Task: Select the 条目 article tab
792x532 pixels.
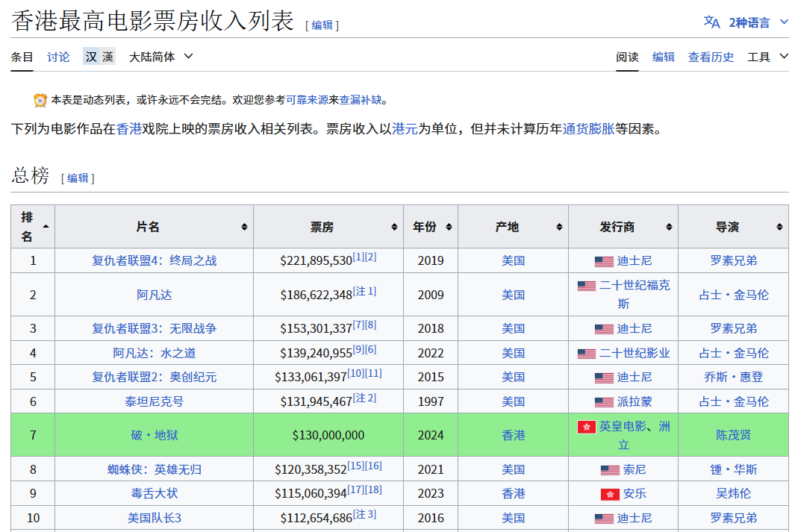Action: pyautogui.click(x=22, y=57)
